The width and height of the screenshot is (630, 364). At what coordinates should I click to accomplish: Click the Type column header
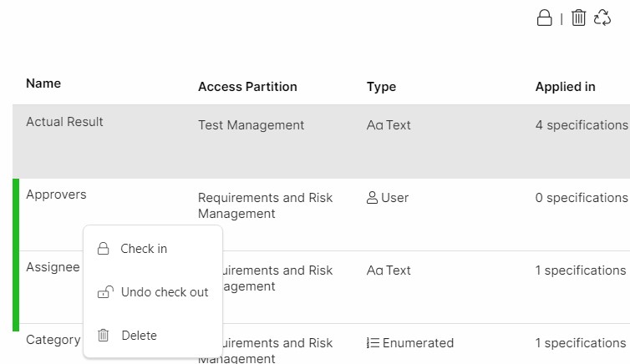(x=381, y=87)
